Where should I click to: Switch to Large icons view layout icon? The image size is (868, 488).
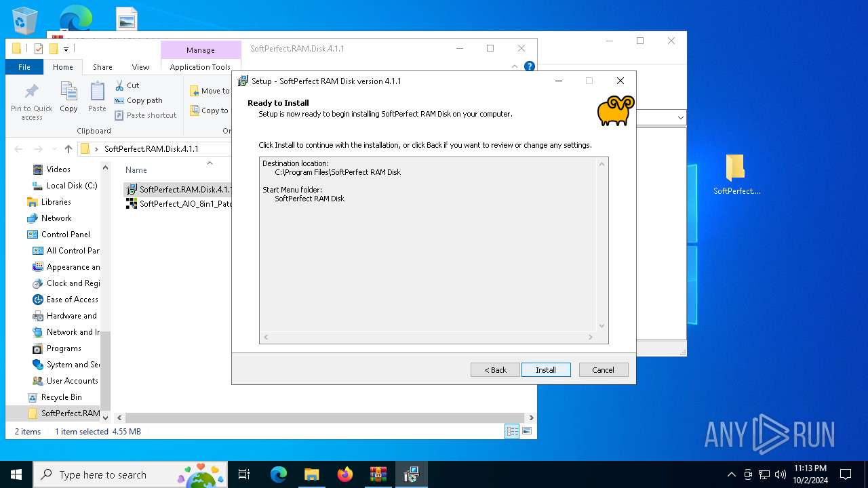pyautogui.click(x=526, y=431)
